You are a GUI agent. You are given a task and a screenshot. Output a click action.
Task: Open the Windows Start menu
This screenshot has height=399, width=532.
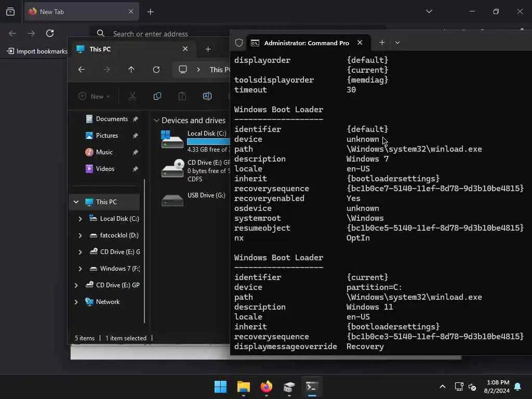[220, 387]
